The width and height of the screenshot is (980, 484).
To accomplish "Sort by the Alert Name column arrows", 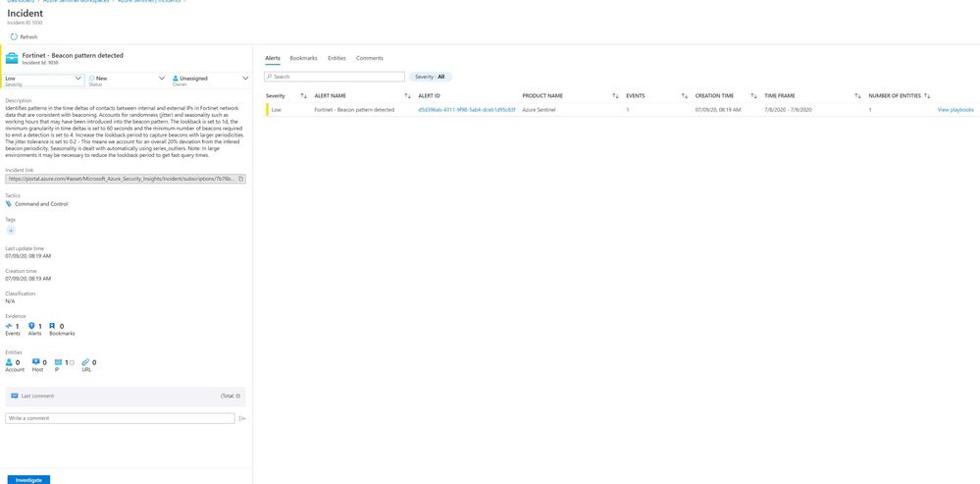I will (407, 95).
